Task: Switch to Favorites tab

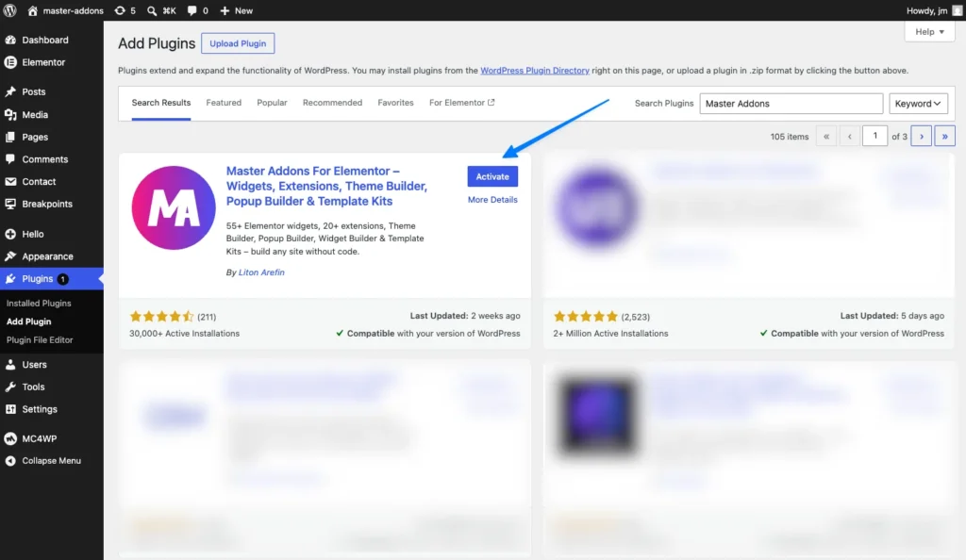Action: 395,103
